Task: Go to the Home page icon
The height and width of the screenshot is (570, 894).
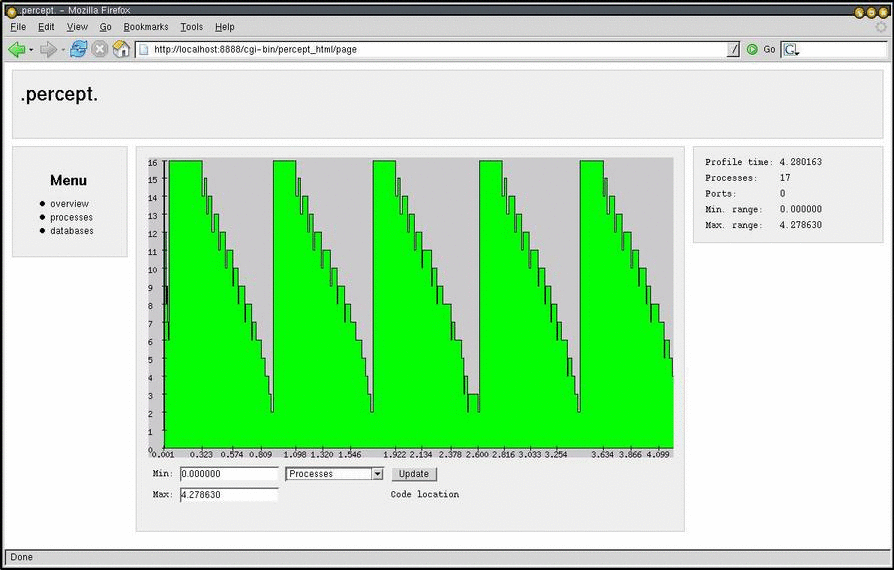Action: click(x=121, y=49)
